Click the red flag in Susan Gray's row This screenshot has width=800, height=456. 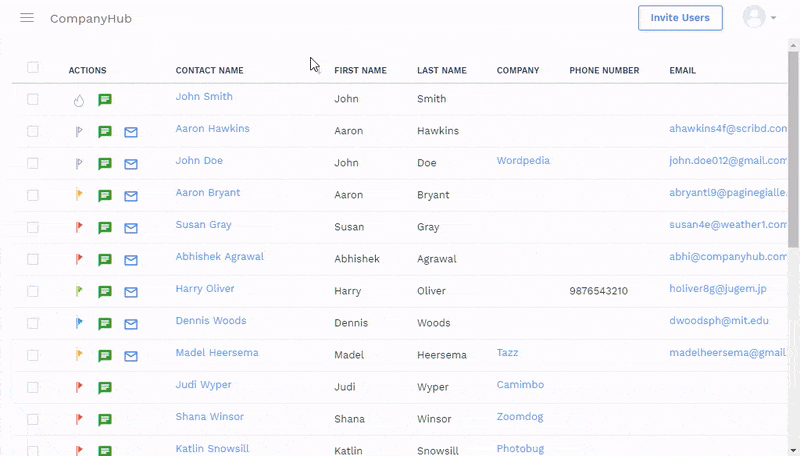pyautogui.click(x=79, y=228)
